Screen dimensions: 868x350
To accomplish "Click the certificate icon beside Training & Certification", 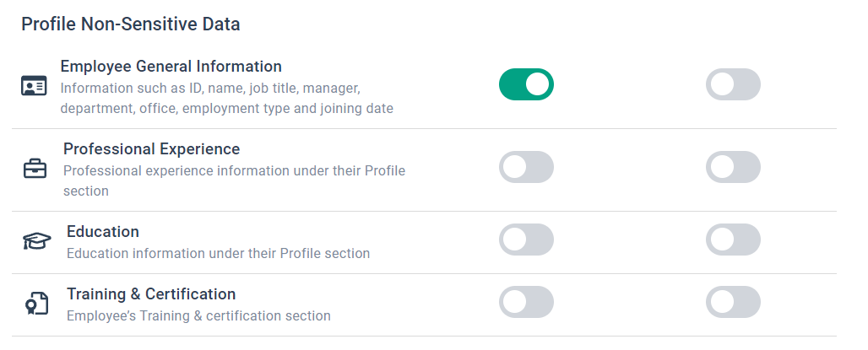I will pos(36,304).
